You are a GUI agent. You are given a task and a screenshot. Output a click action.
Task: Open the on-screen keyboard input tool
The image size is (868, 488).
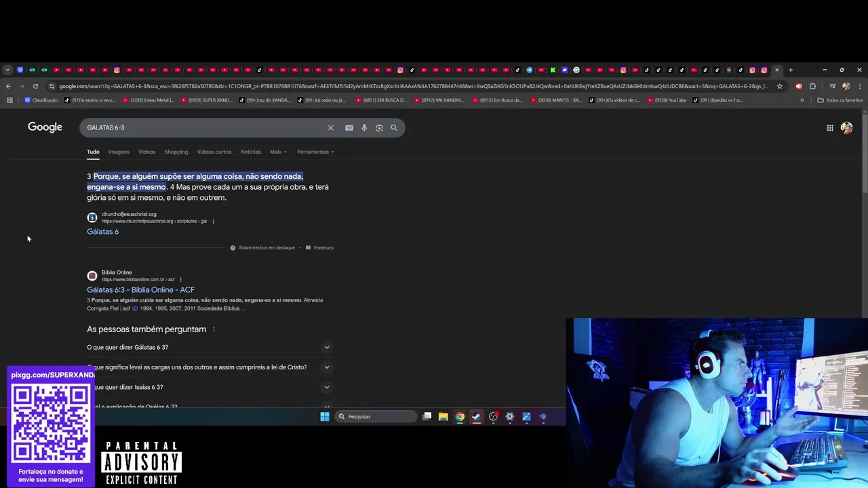pos(349,127)
